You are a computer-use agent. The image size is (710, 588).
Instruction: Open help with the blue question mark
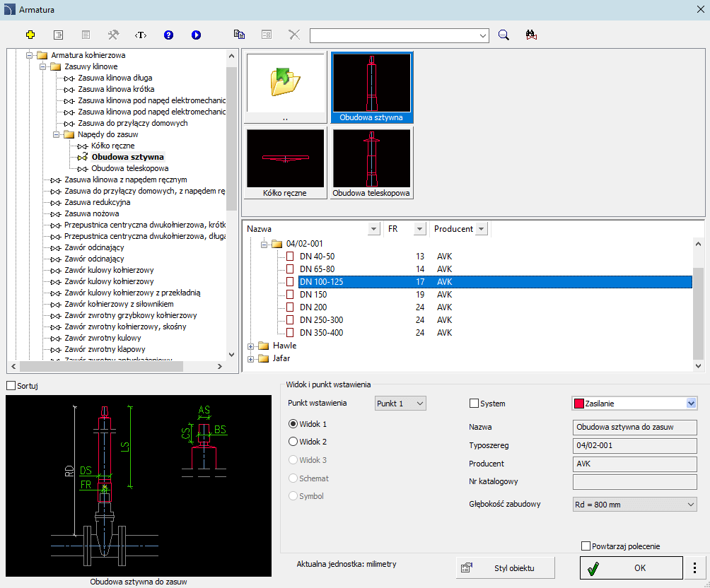pos(168,35)
